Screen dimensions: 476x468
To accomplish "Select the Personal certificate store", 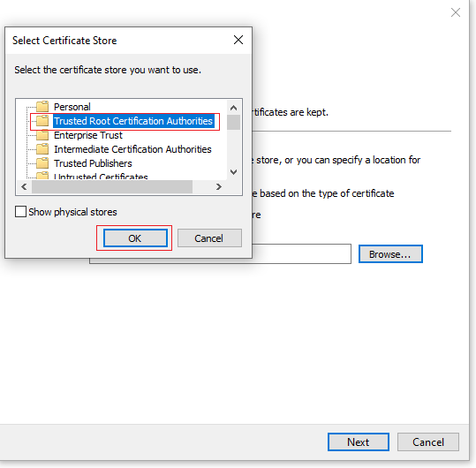I will 72,107.
